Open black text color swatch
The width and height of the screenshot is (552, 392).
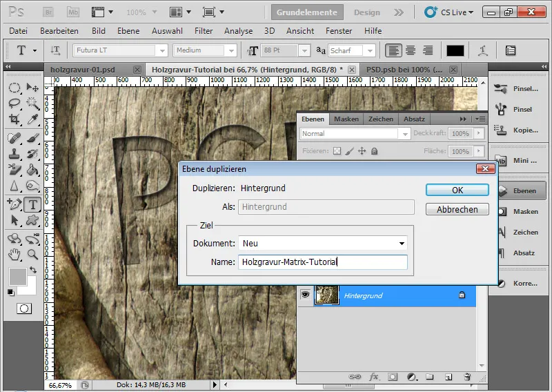pos(455,50)
